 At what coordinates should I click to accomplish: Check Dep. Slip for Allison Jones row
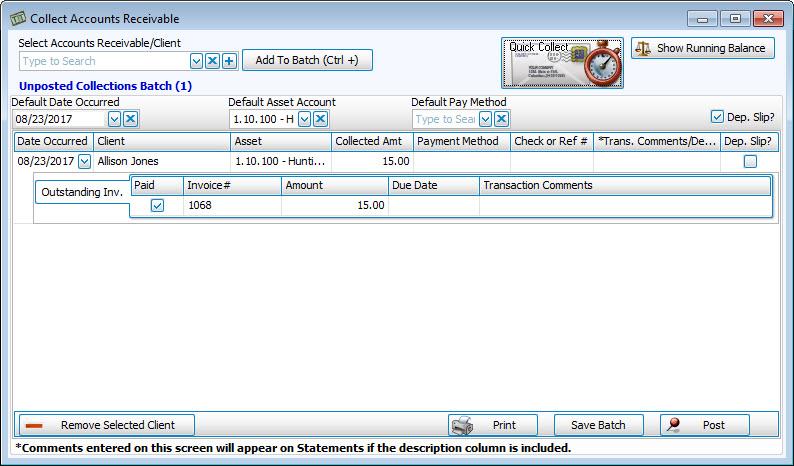coord(750,161)
